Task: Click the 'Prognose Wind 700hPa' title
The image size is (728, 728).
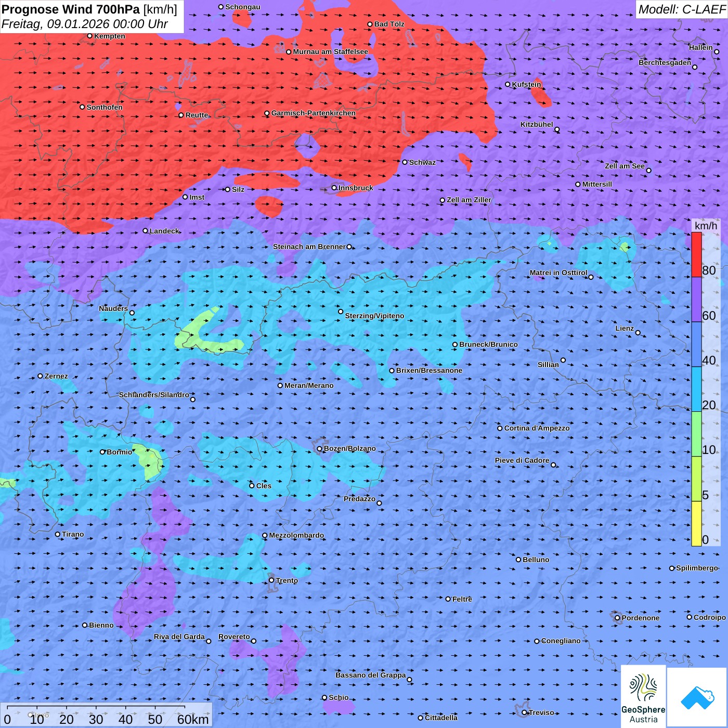Action: 71,9
